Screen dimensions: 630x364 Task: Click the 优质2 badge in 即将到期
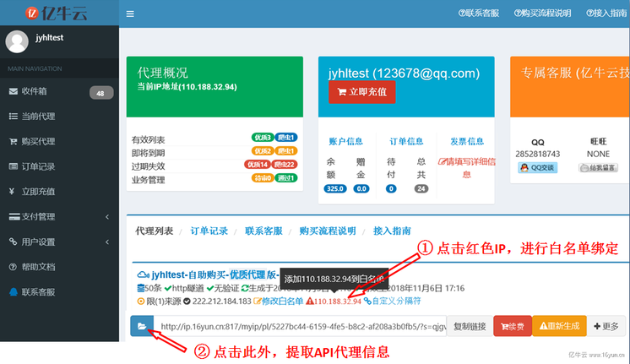[x=263, y=151]
